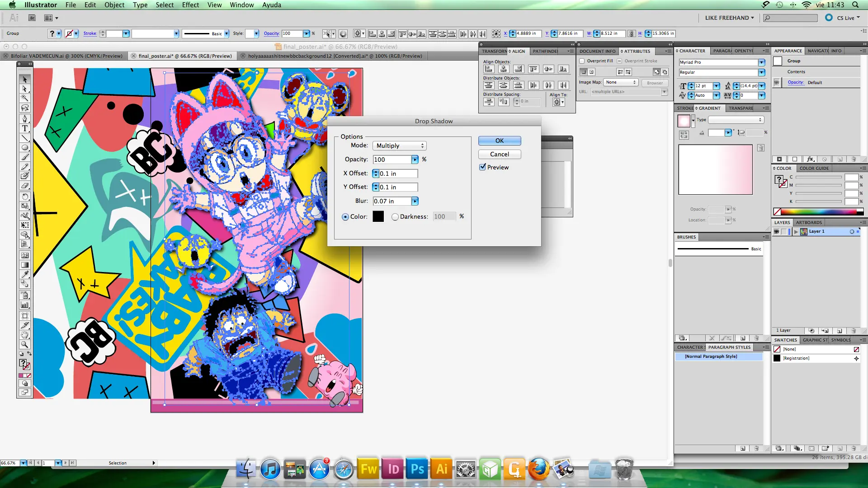The width and height of the screenshot is (868, 488).
Task: Open Image Map dropdown set to None
Action: click(x=620, y=82)
